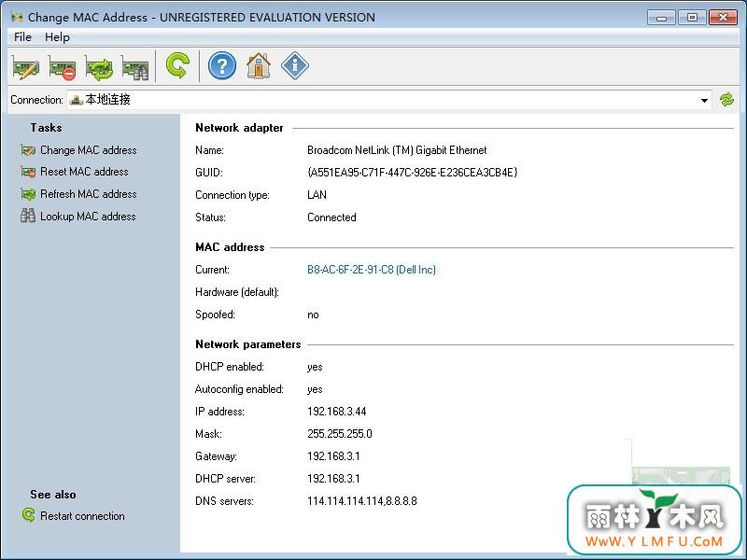This screenshot has height=560, width=747.
Task: Click the DHCP enabled value yes
Action: (315, 367)
